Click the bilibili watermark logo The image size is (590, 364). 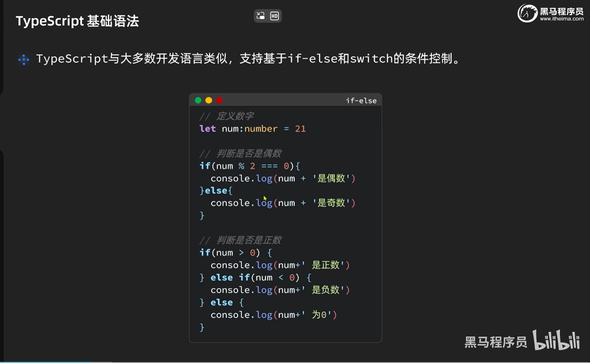pyautogui.click(x=556, y=340)
